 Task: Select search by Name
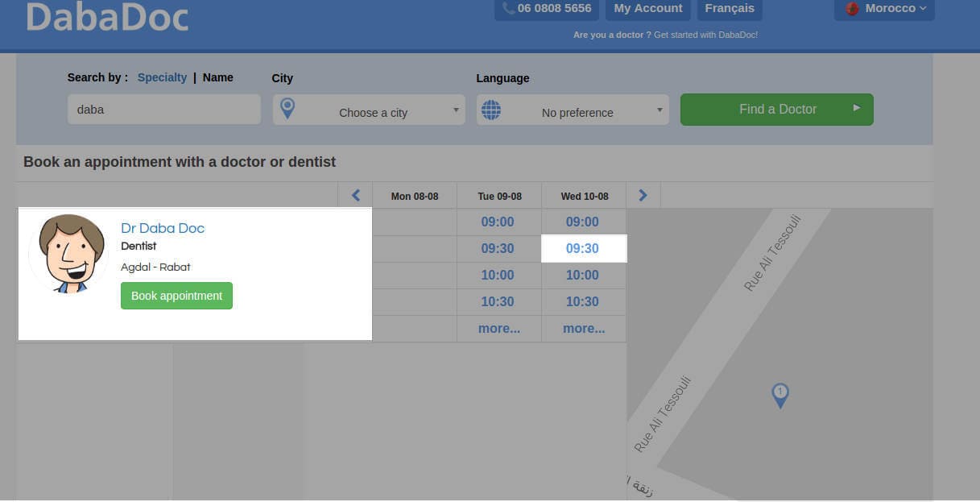click(218, 77)
